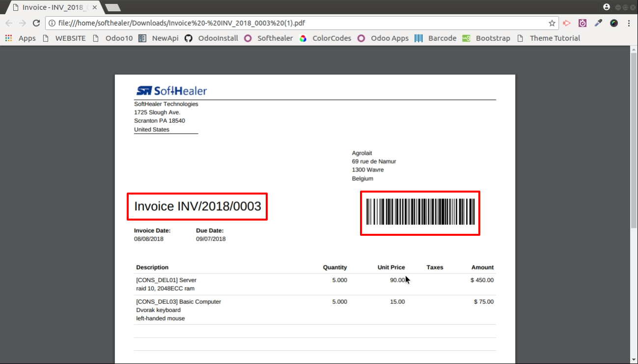The height and width of the screenshot is (364, 638).
Task: Open the Apps grid shortcut
Action: pos(21,38)
